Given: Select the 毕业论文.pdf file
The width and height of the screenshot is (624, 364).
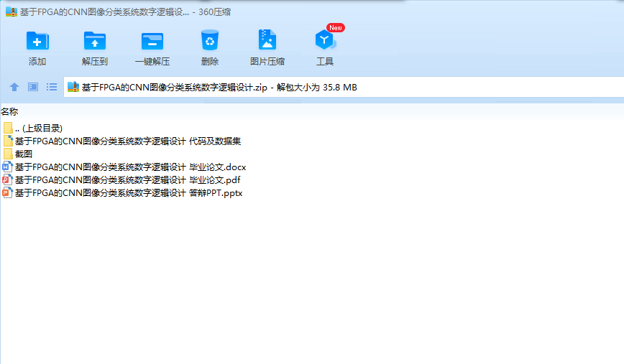Looking at the screenshot, I should tap(121, 180).
